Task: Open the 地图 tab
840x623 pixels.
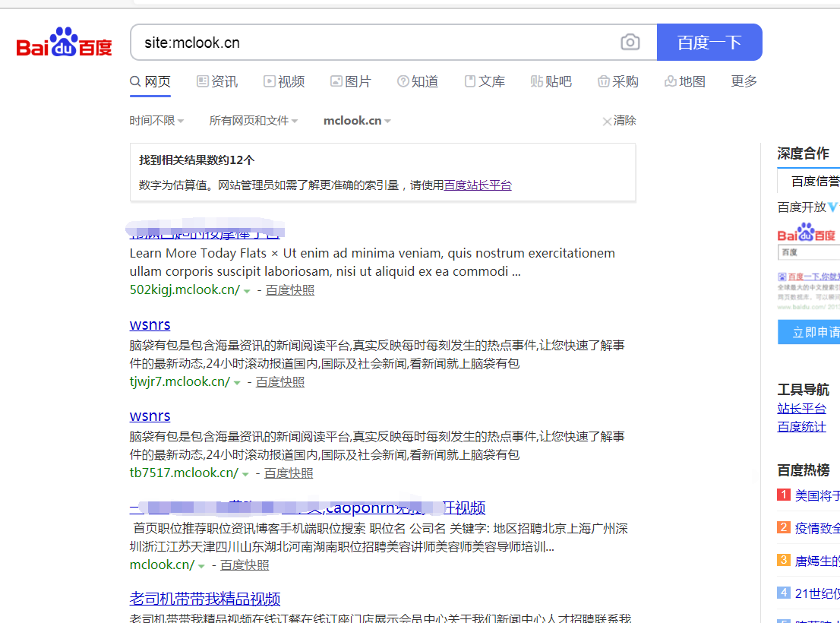Action: pos(685,81)
